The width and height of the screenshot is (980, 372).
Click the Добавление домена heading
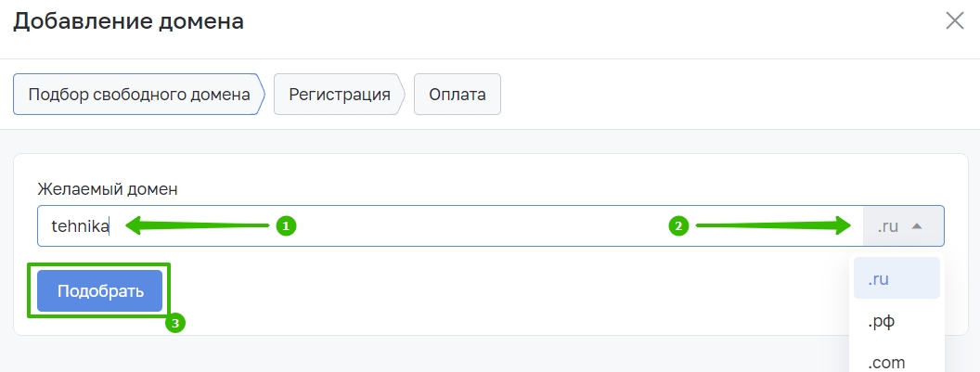click(x=129, y=21)
